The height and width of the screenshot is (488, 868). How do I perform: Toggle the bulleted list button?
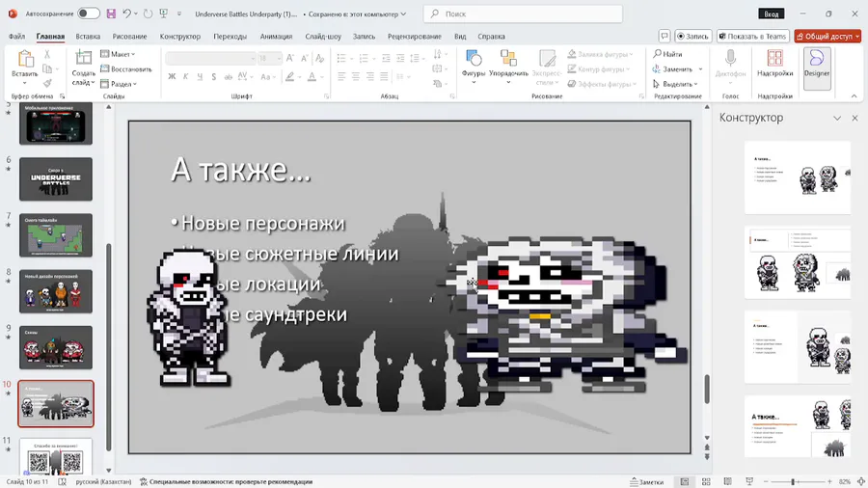click(x=341, y=58)
